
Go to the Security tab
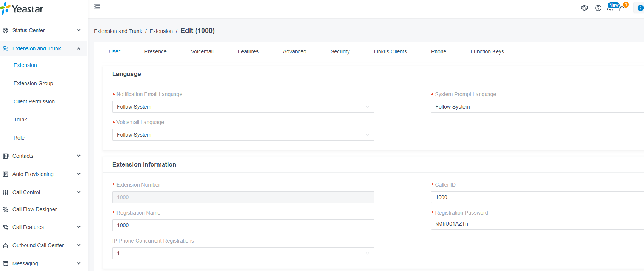point(340,51)
